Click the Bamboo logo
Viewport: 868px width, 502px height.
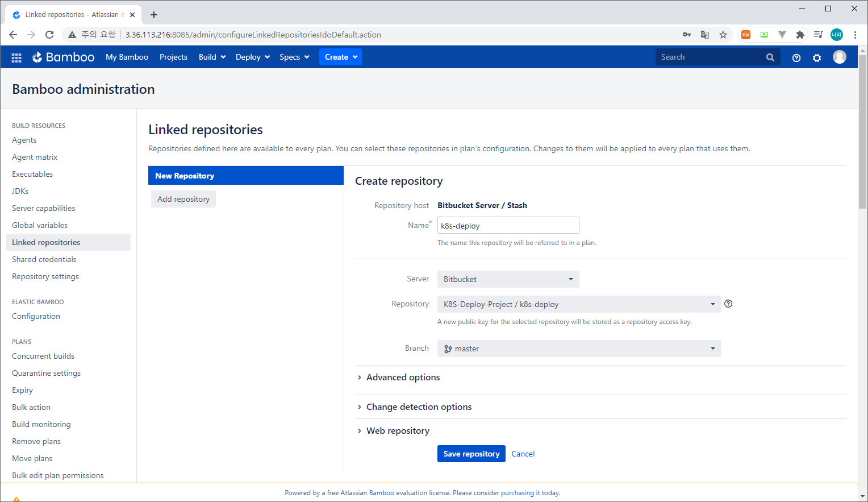click(x=63, y=57)
